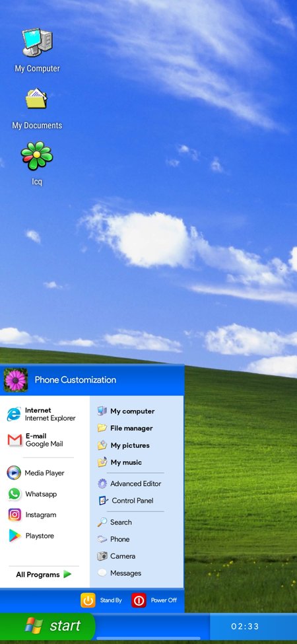Screen dimensions: 297x644
Task: Click the Whatsapp label
Action: tap(41, 494)
